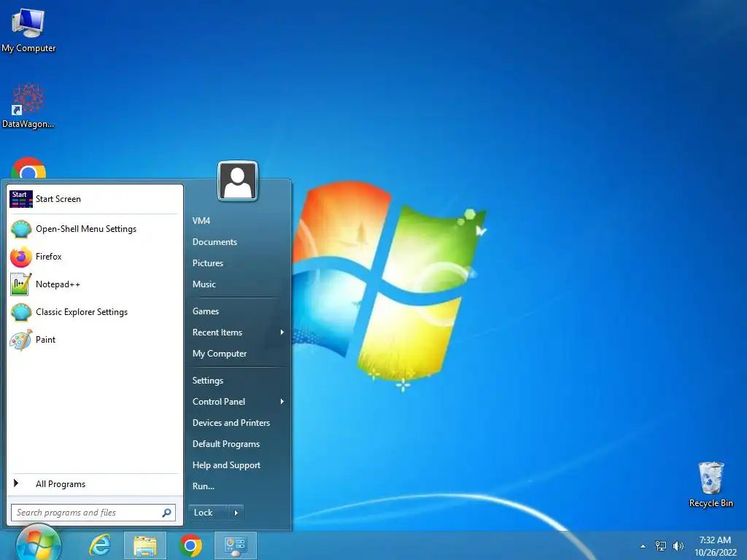
Task: Click the Chrome desktop icon behind the menu
Action: 28,168
